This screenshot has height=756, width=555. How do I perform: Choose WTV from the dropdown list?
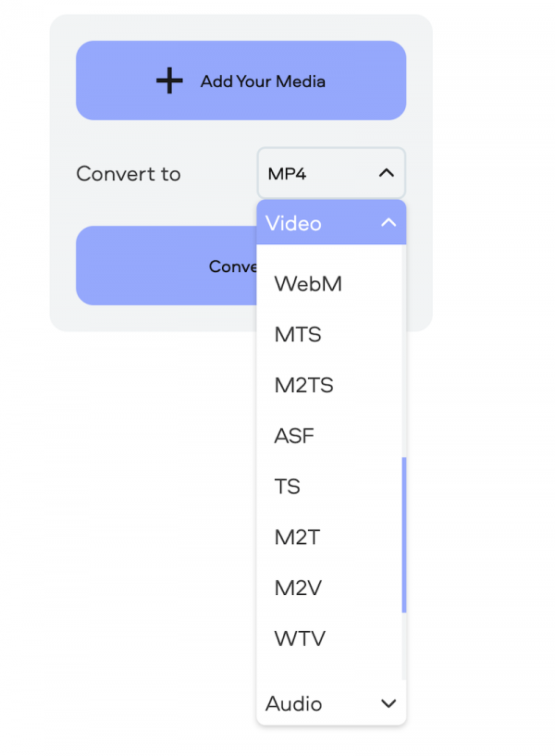tap(300, 638)
